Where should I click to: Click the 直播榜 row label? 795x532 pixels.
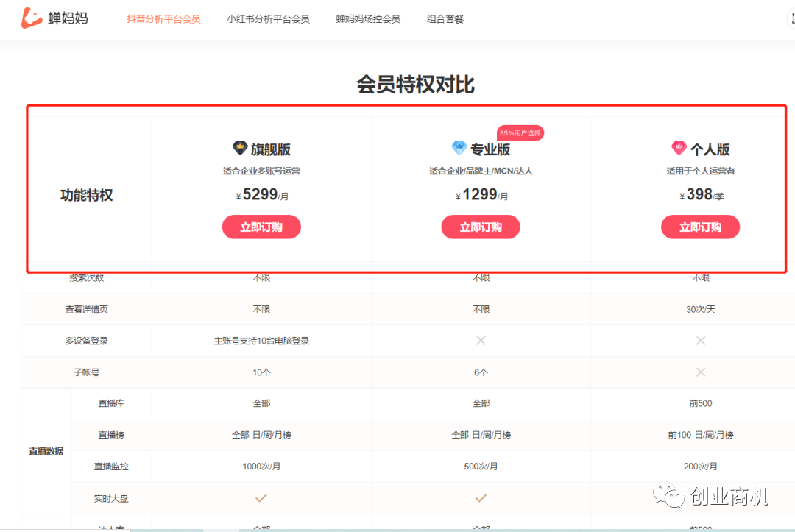click(111, 435)
